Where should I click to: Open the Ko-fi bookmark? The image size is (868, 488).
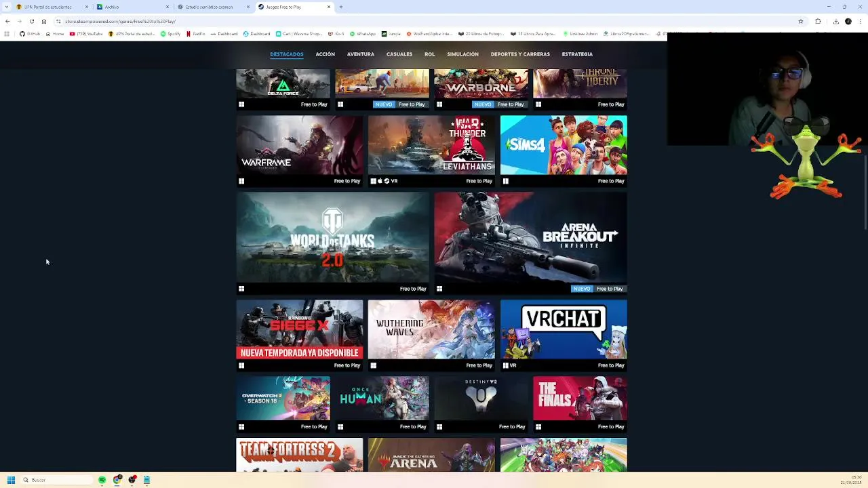click(336, 34)
